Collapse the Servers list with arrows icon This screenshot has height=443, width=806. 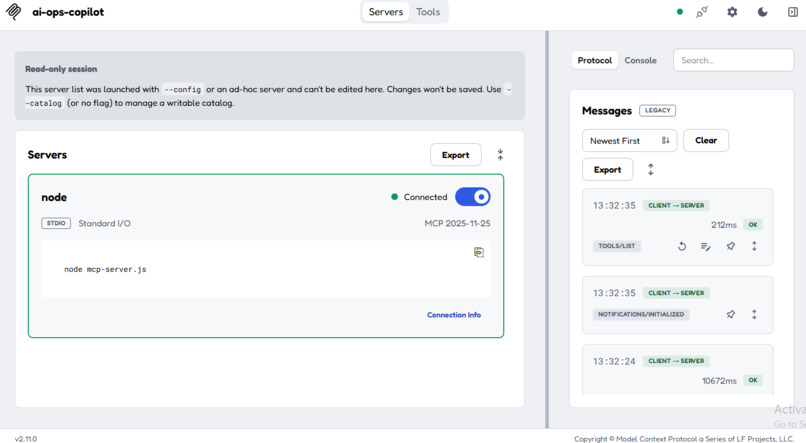click(500, 155)
